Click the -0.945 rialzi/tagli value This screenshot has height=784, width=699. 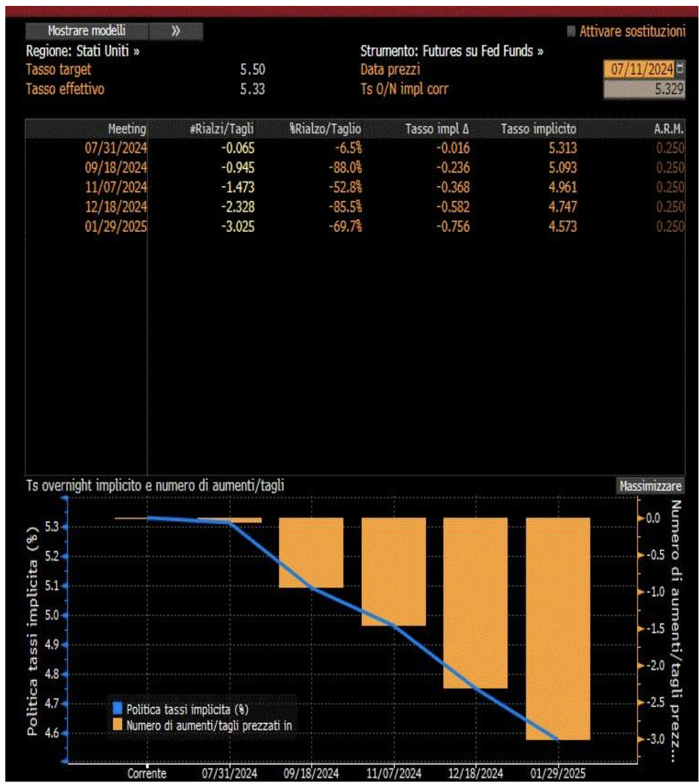238,168
